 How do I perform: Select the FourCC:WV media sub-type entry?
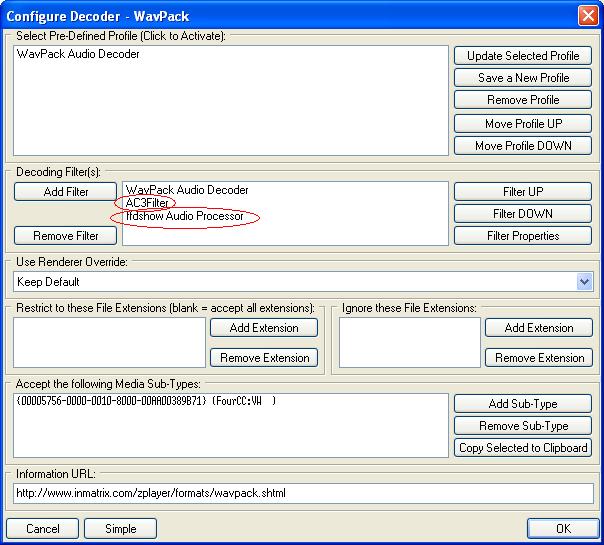(x=146, y=401)
